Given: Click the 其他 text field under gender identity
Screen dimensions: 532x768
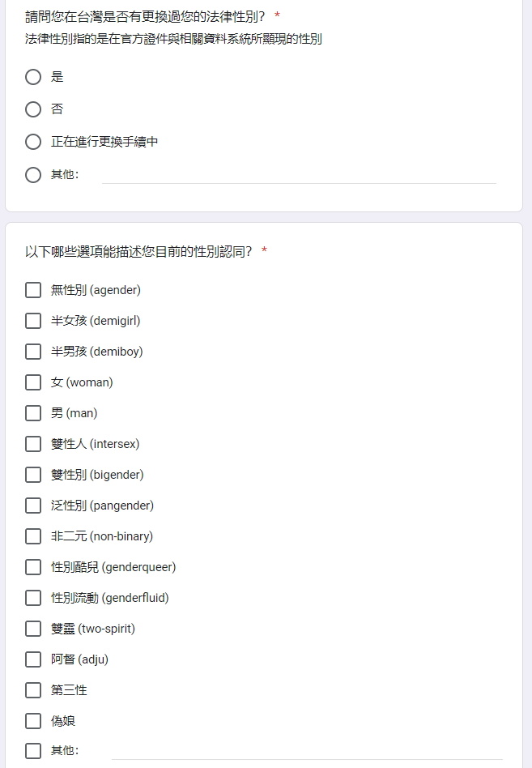Looking at the screenshot, I should [307, 751].
